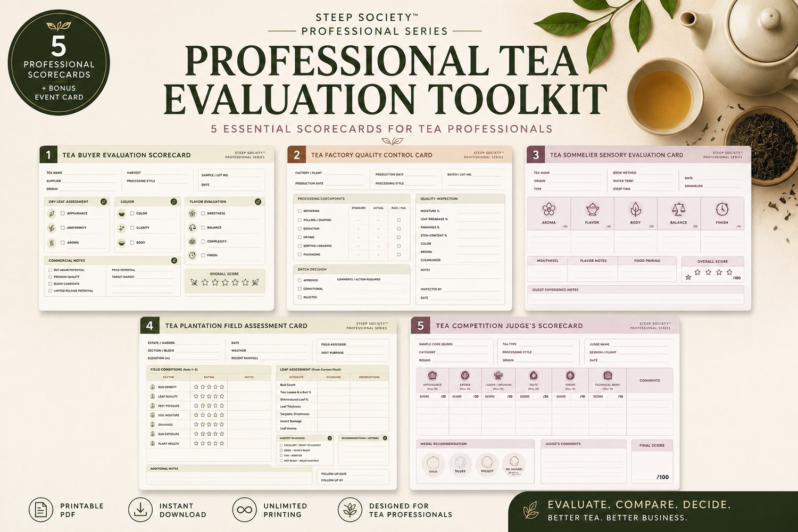Click the Uniformity leaf icon in Dry Leaf Assessment

(x=52, y=228)
